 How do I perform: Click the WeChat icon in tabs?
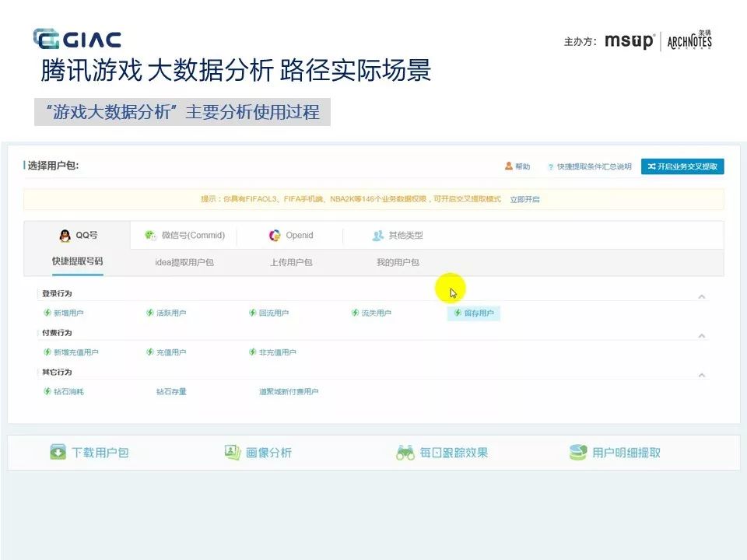coord(150,235)
